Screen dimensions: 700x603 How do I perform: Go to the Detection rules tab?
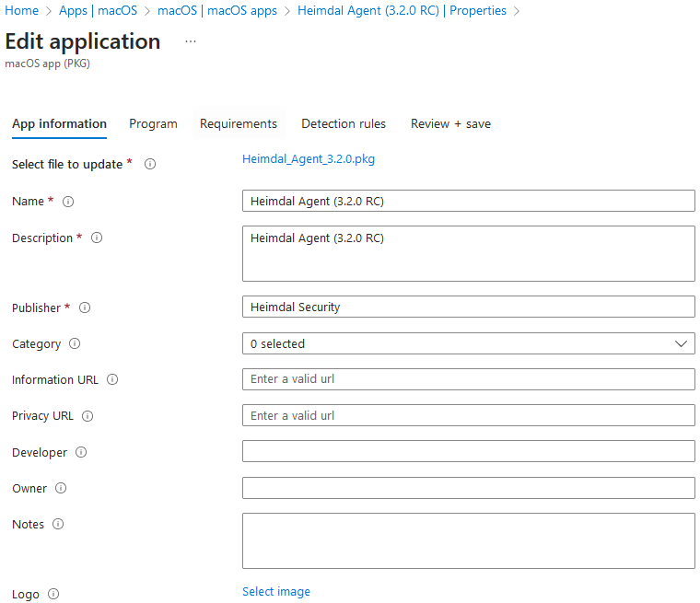pyautogui.click(x=344, y=124)
